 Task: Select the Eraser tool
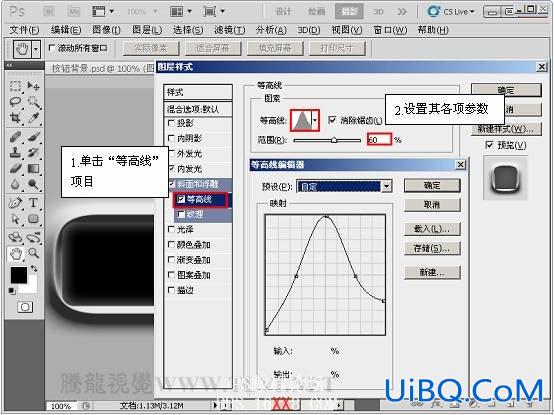tap(15, 168)
